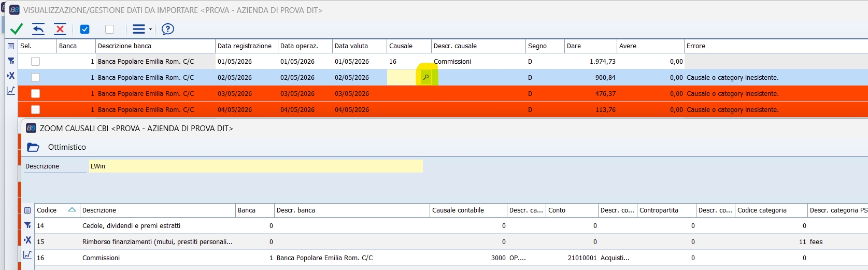Click the magnifier lookup in Causale cell
The image size is (868, 270).
click(x=426, y=77)
